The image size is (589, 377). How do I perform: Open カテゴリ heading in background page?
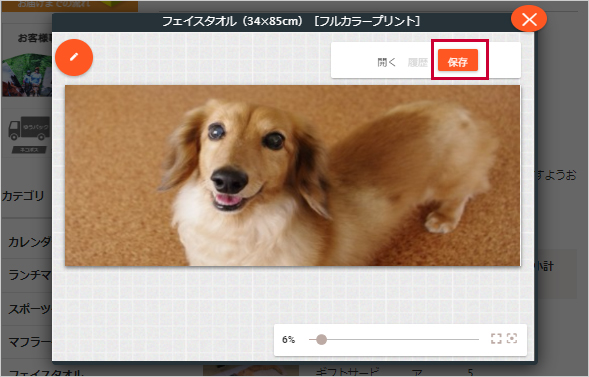[x=23, y=196]
